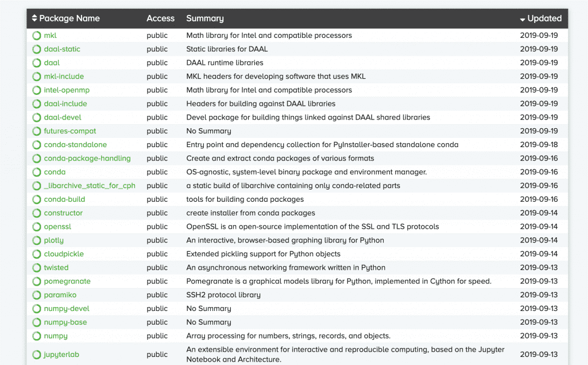The height and width of the screenshot is (365, 588).
Task: Click the icon beside cloudpickle
Action: [x=36, y=254]
